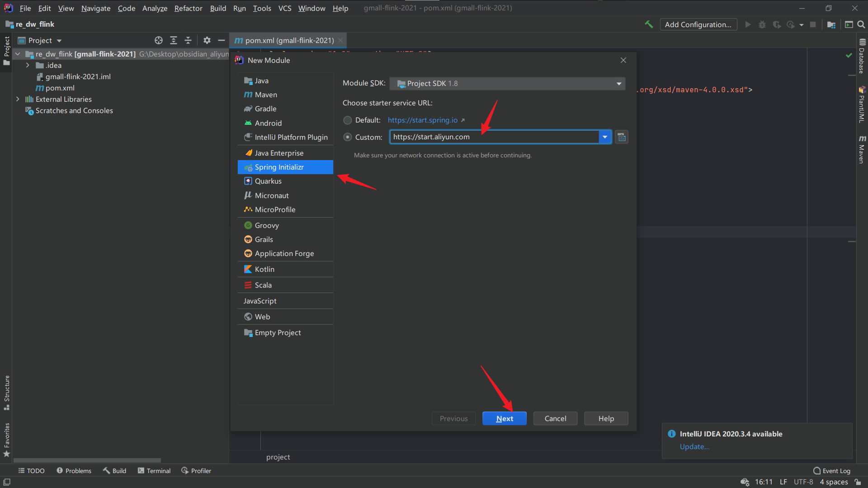Select the Default starter URL radio button
Screen dimensions: 868x488
pos(347,120)
